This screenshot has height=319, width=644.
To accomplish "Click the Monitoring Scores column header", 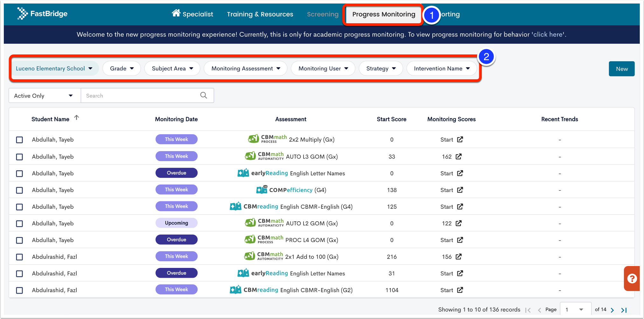I will 451,119.
